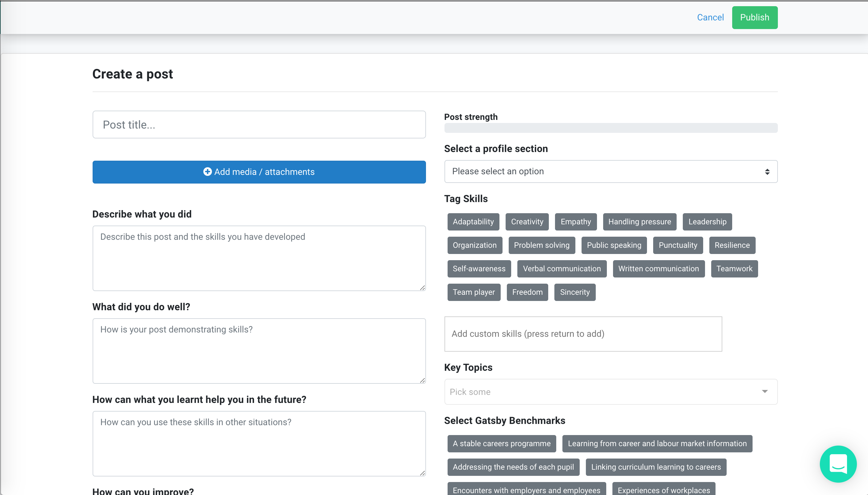Click the Publish button
The height and width of the screenshot is (495, 868).
click(755, 17)
